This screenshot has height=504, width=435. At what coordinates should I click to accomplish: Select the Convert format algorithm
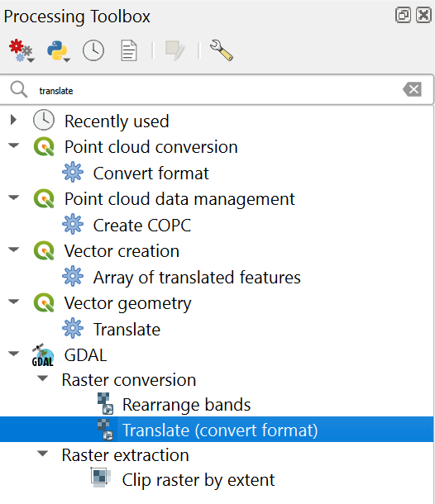click(x=217, y=173)
